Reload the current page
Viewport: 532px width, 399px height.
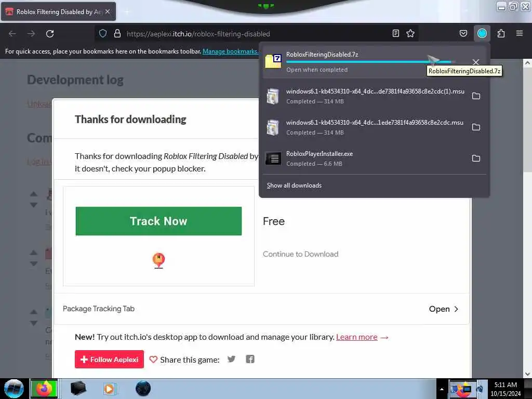pos(50,34)
